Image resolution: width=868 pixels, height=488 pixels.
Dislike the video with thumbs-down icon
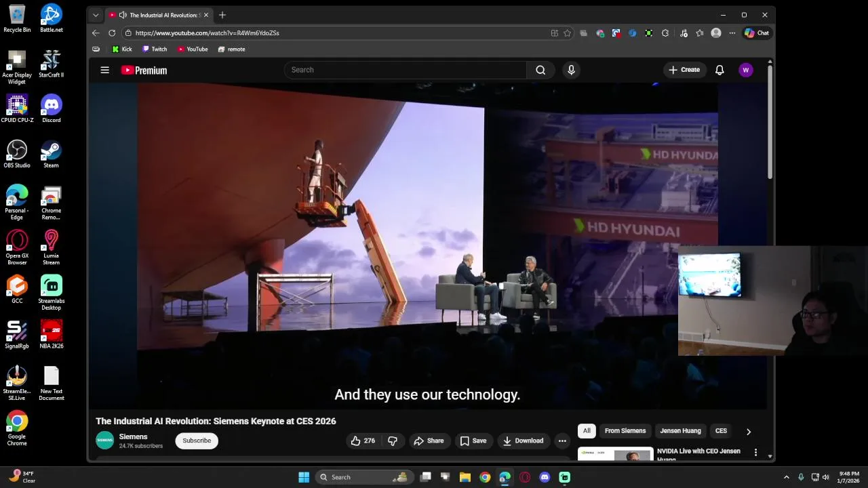pos(393,441)
